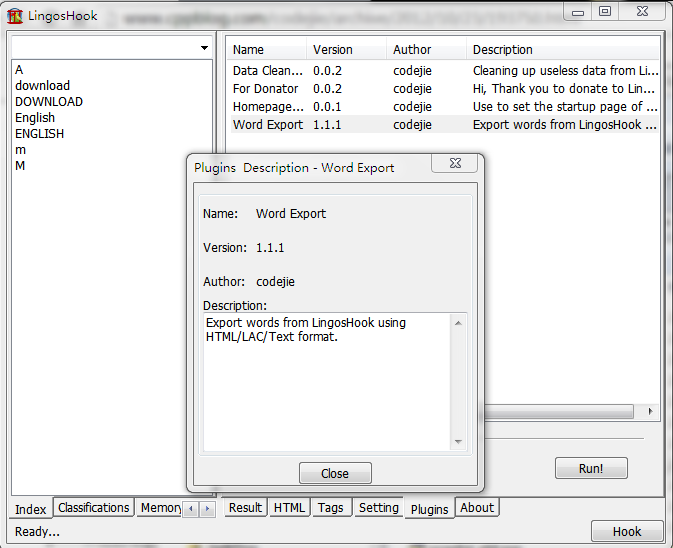Open the word search dropdown arrow

204,48
